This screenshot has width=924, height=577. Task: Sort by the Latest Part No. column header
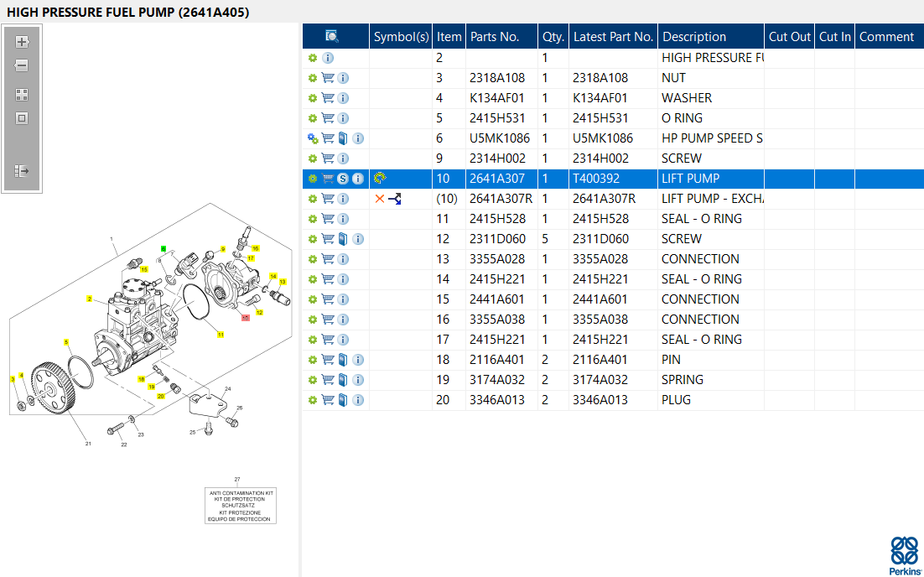coord(613,37)
